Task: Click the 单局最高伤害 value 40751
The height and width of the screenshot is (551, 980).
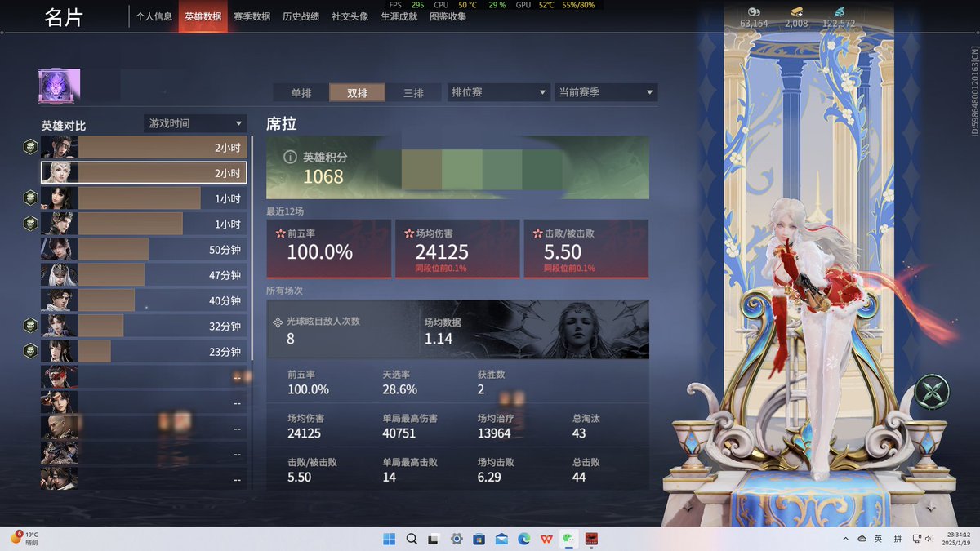Action: 399,433
